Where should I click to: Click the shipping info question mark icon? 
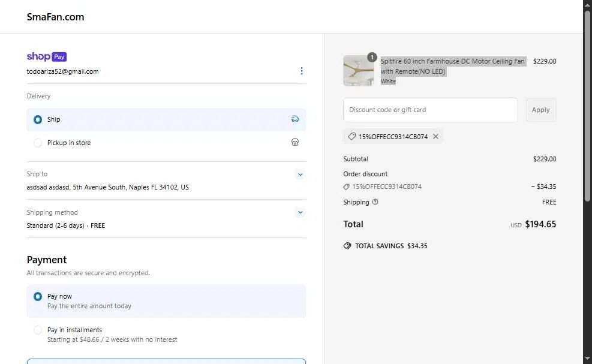(x=375, y=202)
